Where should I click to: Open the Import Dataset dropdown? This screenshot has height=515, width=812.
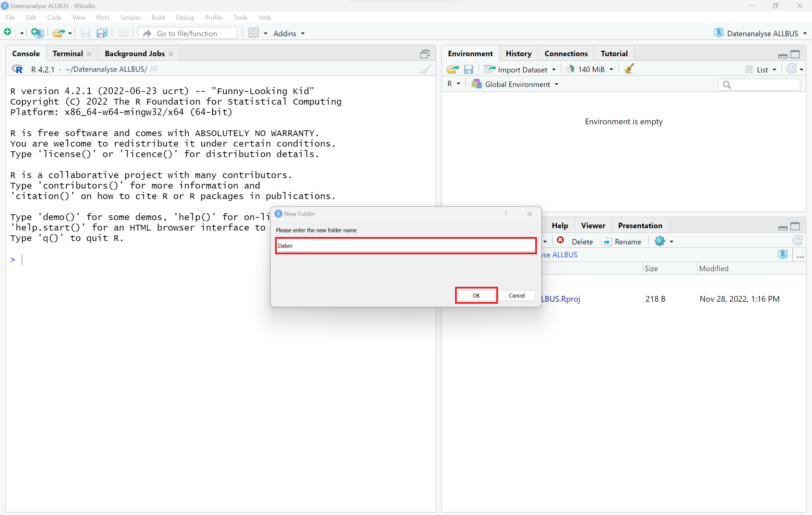point(520,69)
